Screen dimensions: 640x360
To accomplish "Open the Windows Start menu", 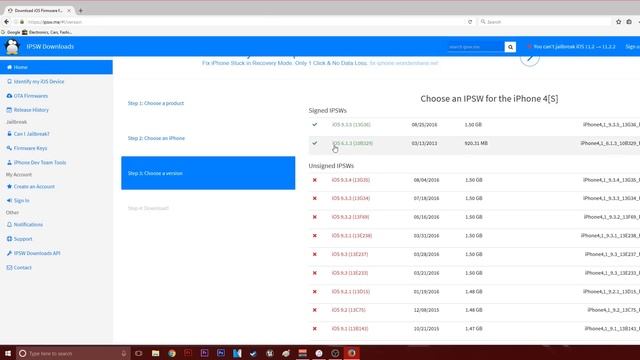I will coord(8,353).
